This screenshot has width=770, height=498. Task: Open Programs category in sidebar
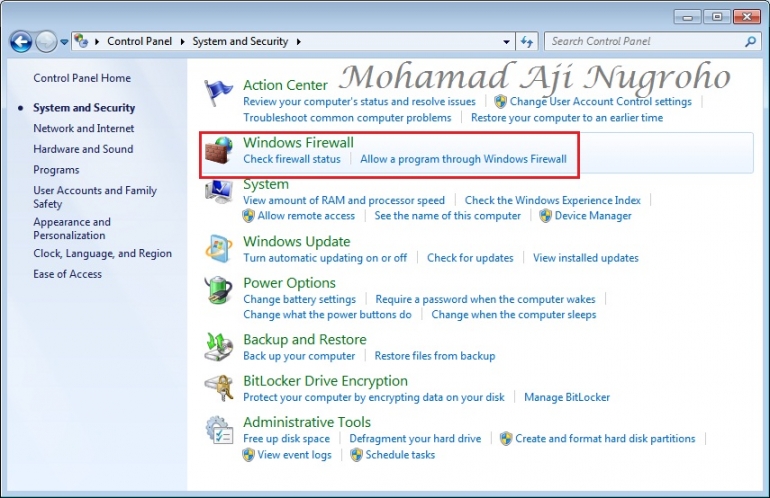[x=56, y=170]
